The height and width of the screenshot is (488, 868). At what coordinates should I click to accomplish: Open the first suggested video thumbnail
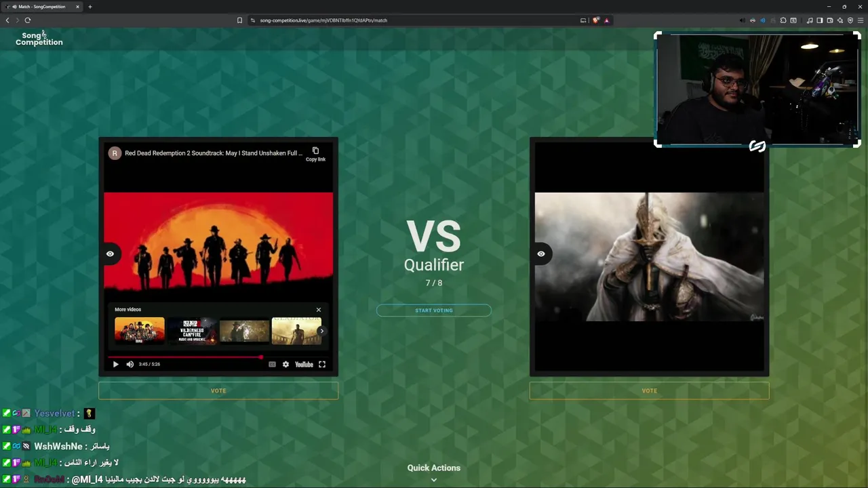click(x=140, y=331)
